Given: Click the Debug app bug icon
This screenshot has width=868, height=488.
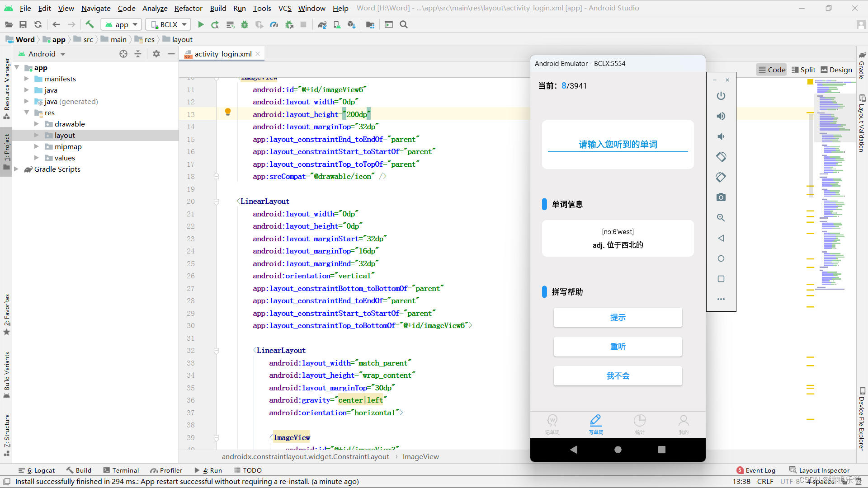Looking at the screenshot, I should pos(245,25).
